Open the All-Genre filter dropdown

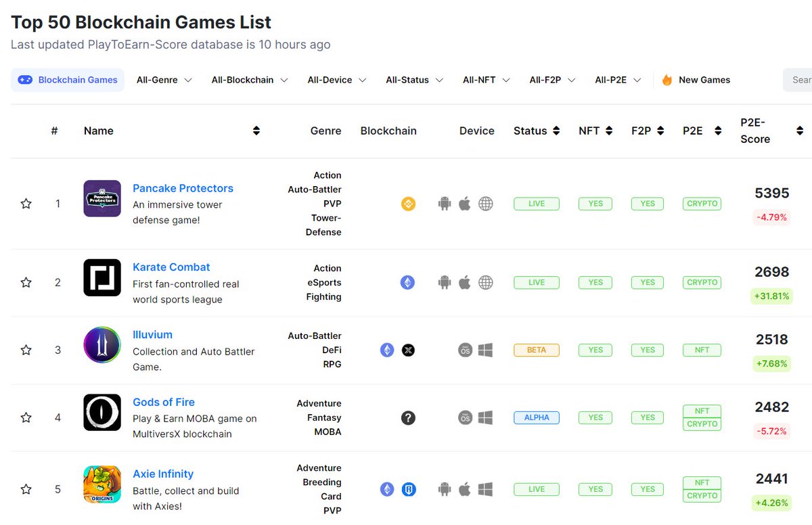point(164,80)
